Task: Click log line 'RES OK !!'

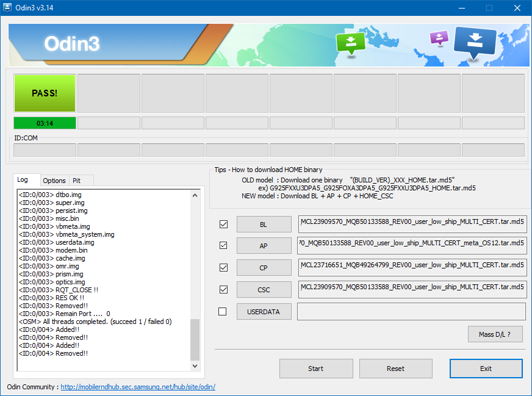Action: (51, 298)
